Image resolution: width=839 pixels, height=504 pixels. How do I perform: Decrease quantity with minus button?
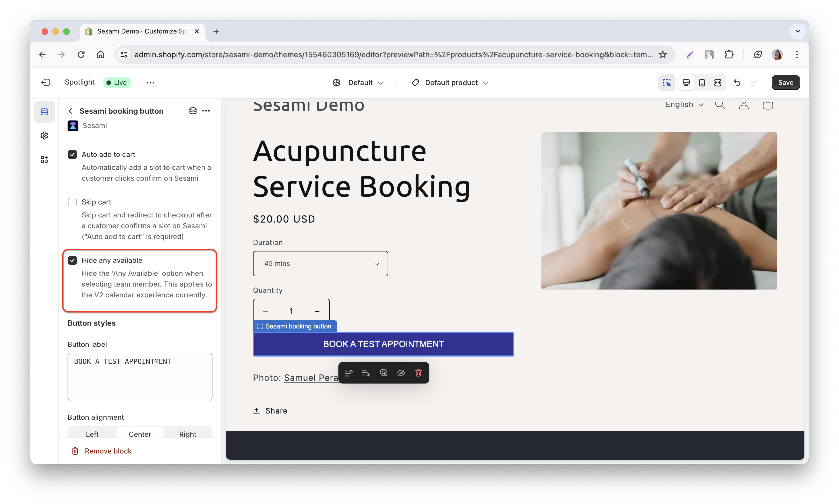(x=266, y=311)
